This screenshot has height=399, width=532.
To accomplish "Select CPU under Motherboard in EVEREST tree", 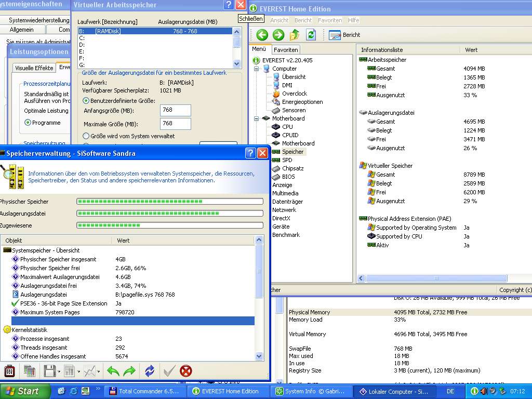I will pos(287,127).
